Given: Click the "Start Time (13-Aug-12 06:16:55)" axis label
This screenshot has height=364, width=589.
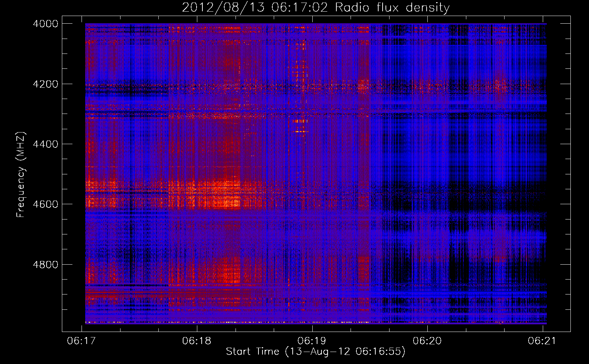Looking at the screenshot, I should pos(316,352).
